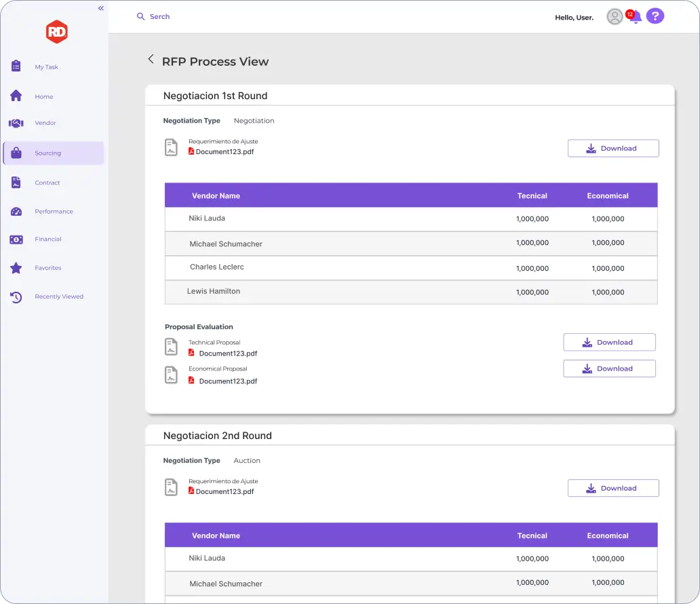
Task: Open Document123.pdf in Negotiacion 2nd Round
Action: (225, 491)
